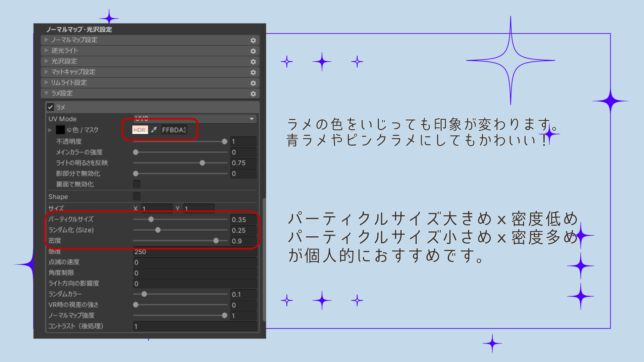644x362 pixels.
Task: Click the 点滅の速度 label
Action: (64, 262)
